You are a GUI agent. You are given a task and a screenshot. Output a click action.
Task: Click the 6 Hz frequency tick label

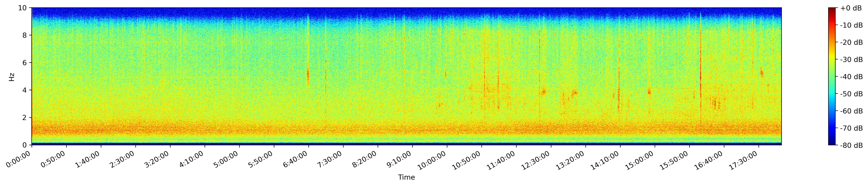coord(25,63)
